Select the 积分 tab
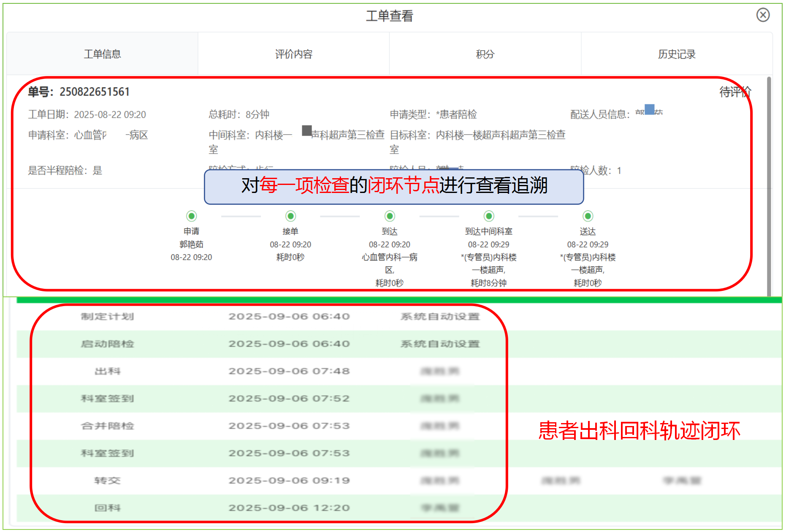 (x=485, y=54)
